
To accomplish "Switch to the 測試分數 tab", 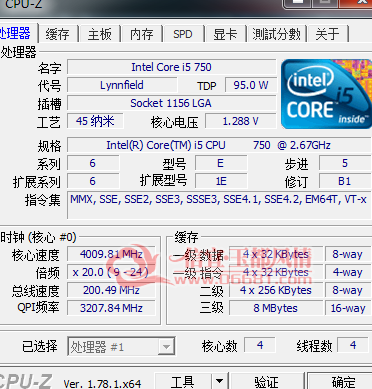I will (x=276, y=34).
